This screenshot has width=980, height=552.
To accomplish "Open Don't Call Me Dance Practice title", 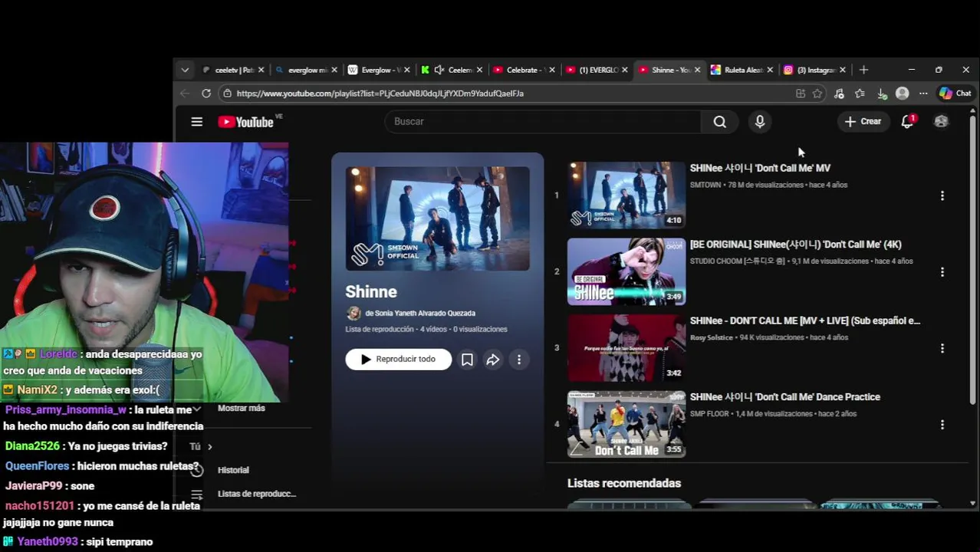I will 784,397.
